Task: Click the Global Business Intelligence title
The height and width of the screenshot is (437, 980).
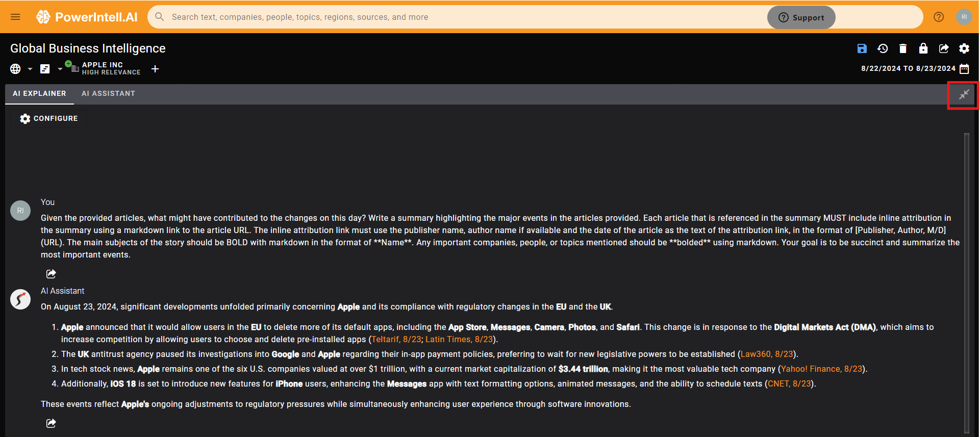Action: [x=88, y=48]
